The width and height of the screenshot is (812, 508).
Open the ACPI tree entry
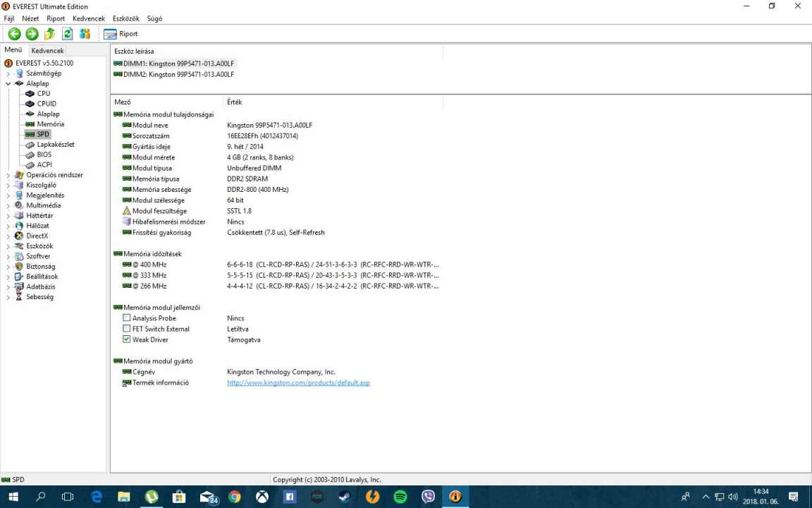44,164
